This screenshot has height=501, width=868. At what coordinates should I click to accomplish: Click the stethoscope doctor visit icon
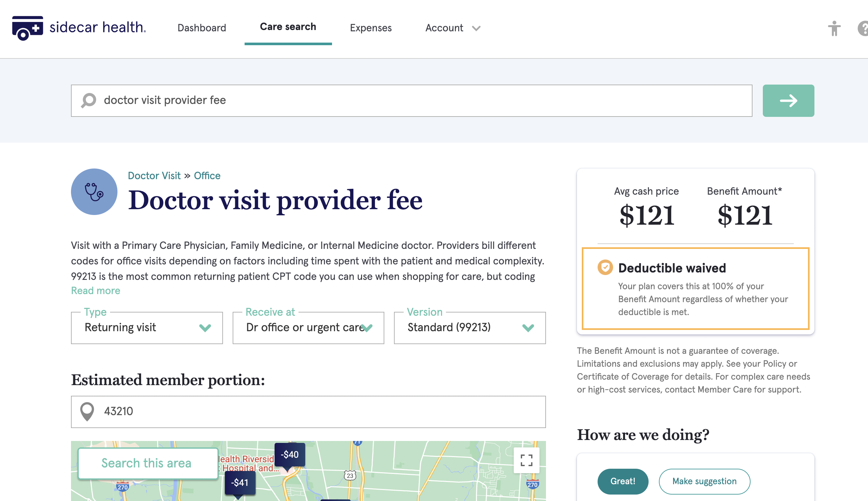tap(94, 192)
